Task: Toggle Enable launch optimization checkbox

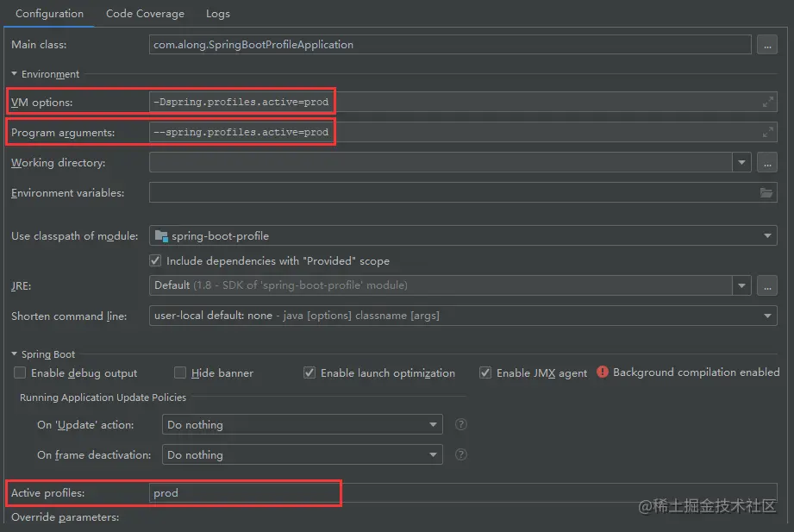Action: tap(309, 372)
